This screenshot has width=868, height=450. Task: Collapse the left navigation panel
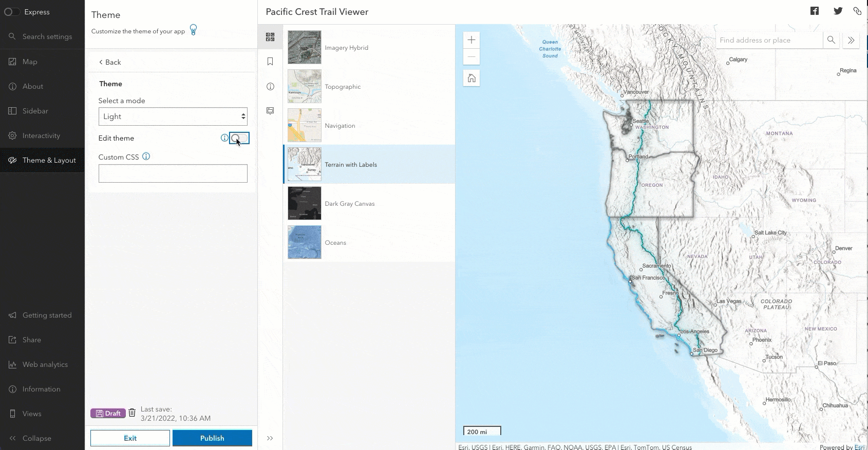pos(42,438)
